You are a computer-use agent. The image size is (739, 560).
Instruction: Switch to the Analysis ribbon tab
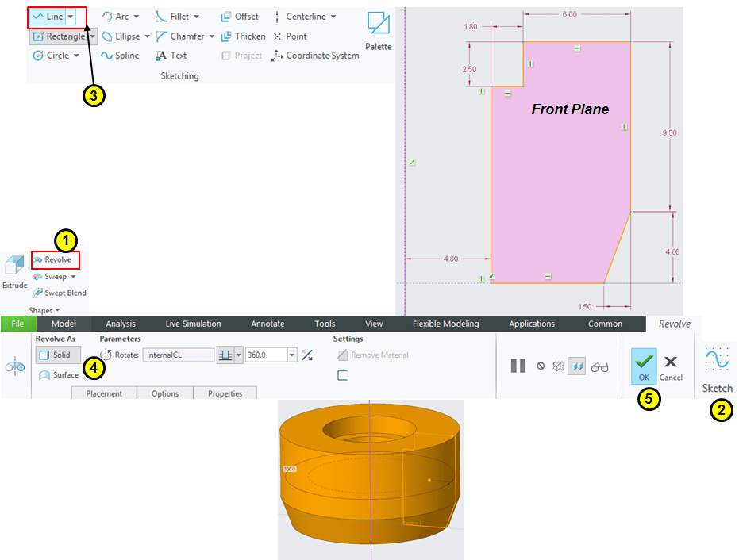coord(121,324)
